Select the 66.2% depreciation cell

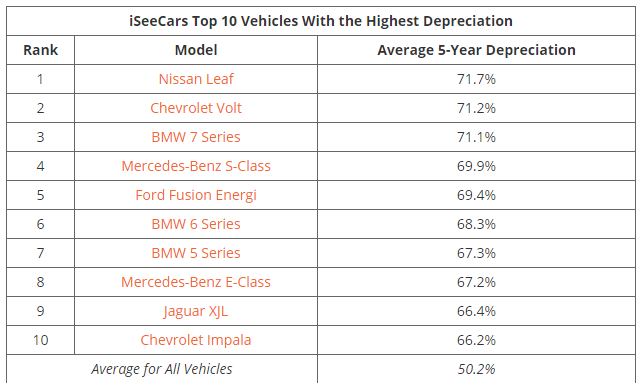(x=476, y=340)
